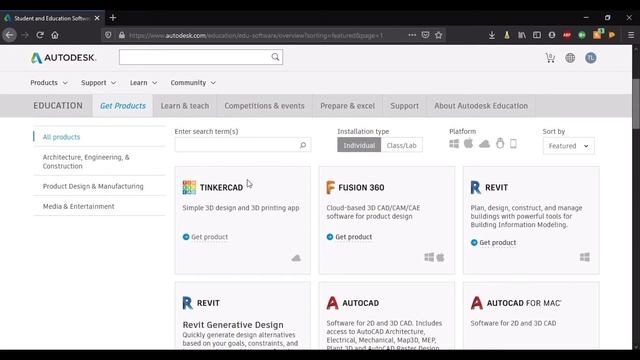The height and width of the screenshot is (360, 640).
Task: Click the Fusion 360 F logo
Action: 331,187
